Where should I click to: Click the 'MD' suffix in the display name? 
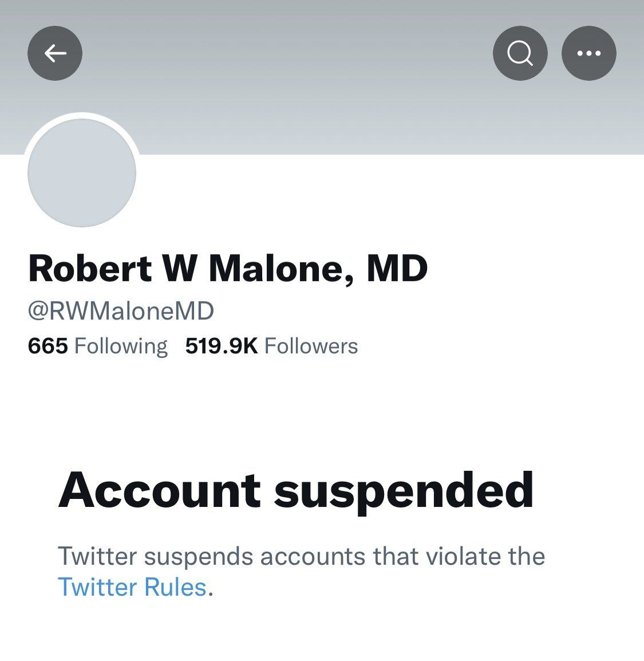[x=397, y=269]
